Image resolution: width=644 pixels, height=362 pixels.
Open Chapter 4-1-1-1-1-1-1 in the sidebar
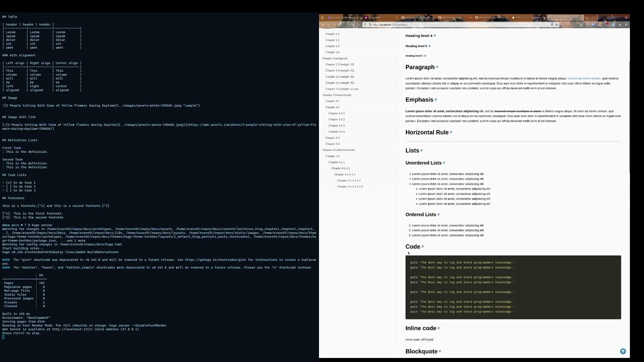click(350, 187)
